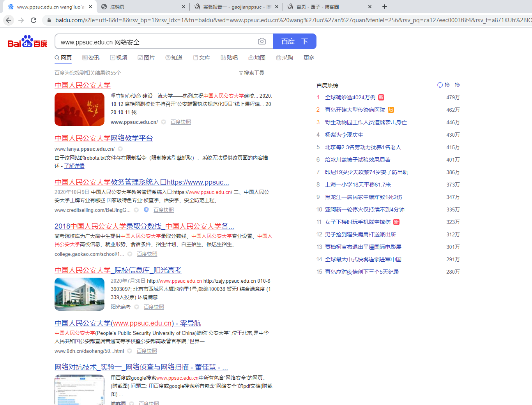Refresh hot list with 换一换
This screenshot has width=532, height=405.
tap(449, 85)
